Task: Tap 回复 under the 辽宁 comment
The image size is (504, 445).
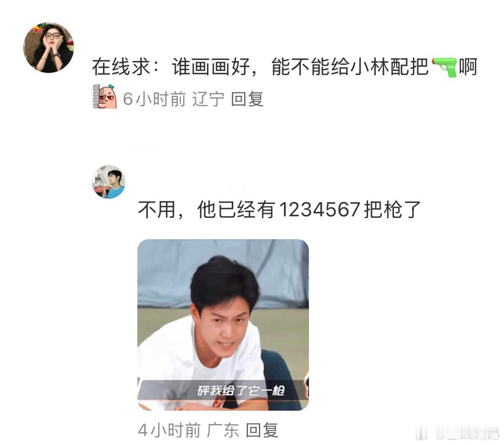Action: [x=247, y=99]
